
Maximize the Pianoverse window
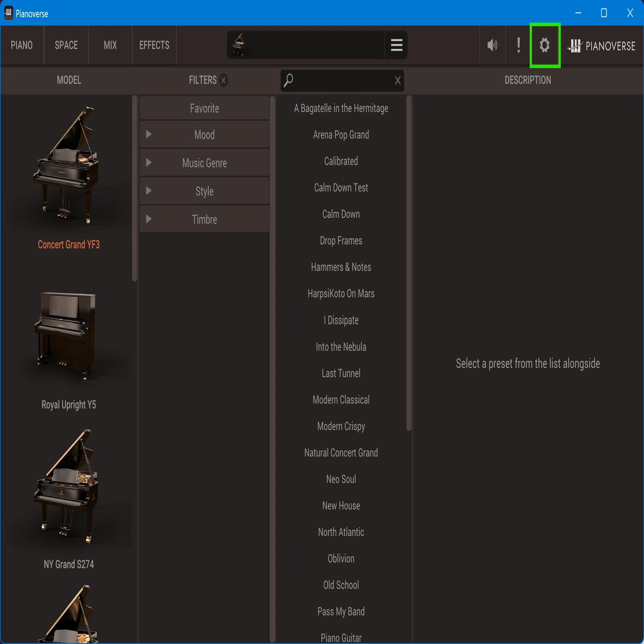tap(604, 13)
